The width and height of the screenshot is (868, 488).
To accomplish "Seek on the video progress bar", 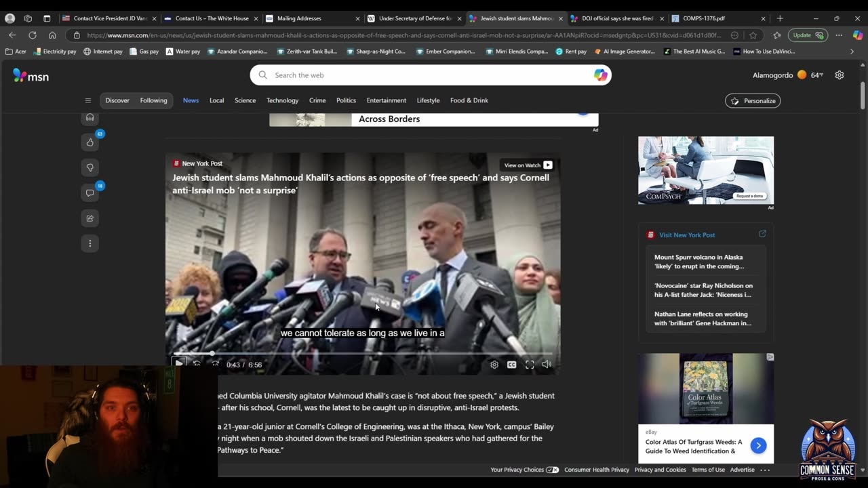I will (x=363, y=353).
